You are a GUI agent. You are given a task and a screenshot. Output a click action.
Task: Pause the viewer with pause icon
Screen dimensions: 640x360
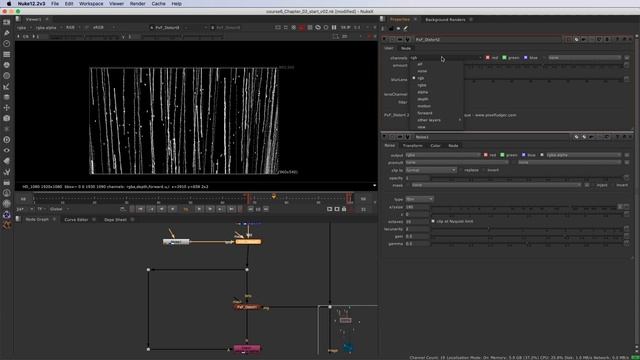(334, 27)
